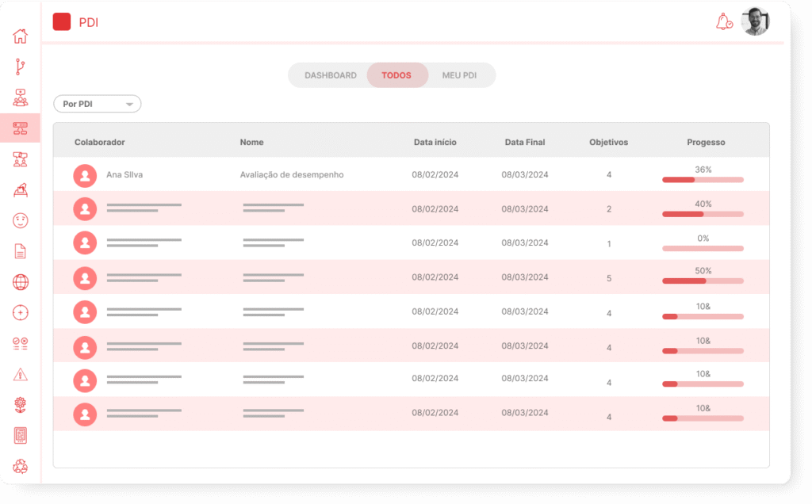This screenshot has height=504, width=812.
Task: Click the avatar in the 0% progress row
Action: (x=85, y=242)
